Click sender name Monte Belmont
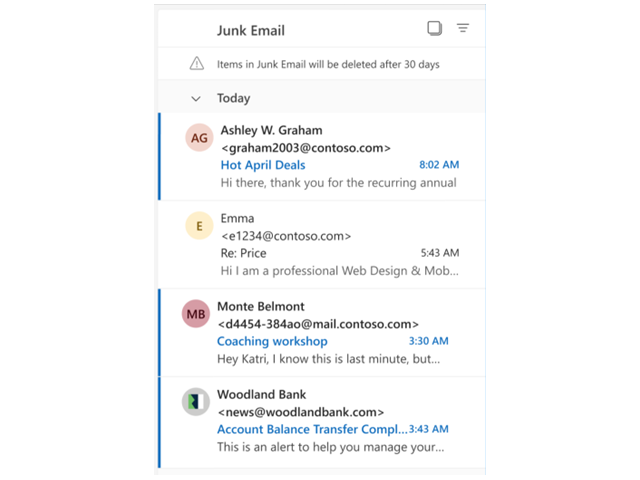This screenshot has height=480, width=640. pyautogui.click(x=261, y=306)
